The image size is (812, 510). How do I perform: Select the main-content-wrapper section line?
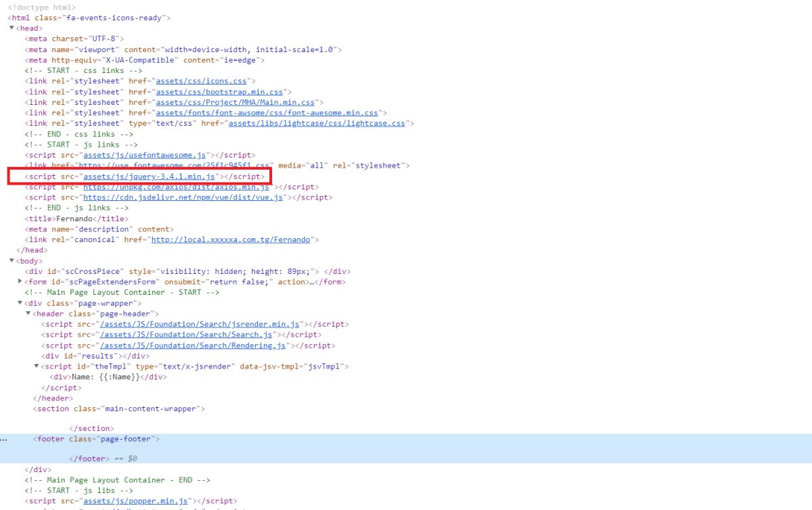pyautogui.click(x=119, y=409)
